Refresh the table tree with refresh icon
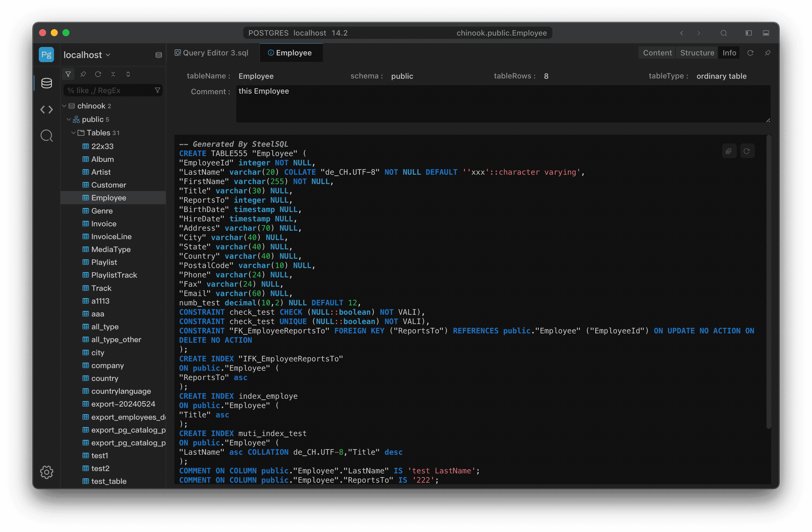Screen dimensions: 812x532 (x=98, y=74)
